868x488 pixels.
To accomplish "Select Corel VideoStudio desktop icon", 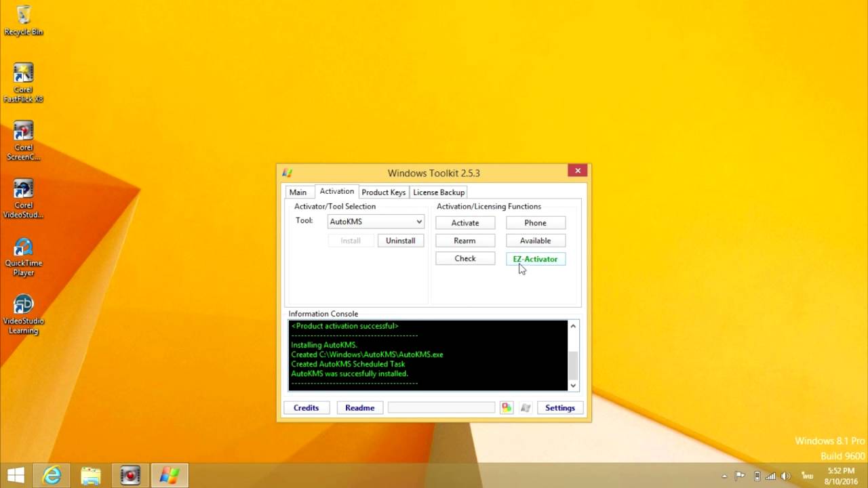I will pos(24,199).
